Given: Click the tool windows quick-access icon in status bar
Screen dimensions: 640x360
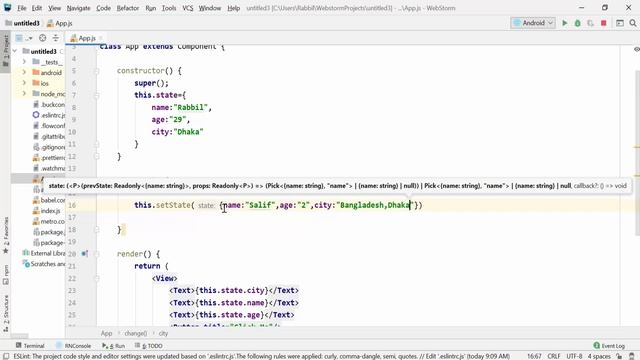Looking at the screenshot, I should (x=6, y=356).
